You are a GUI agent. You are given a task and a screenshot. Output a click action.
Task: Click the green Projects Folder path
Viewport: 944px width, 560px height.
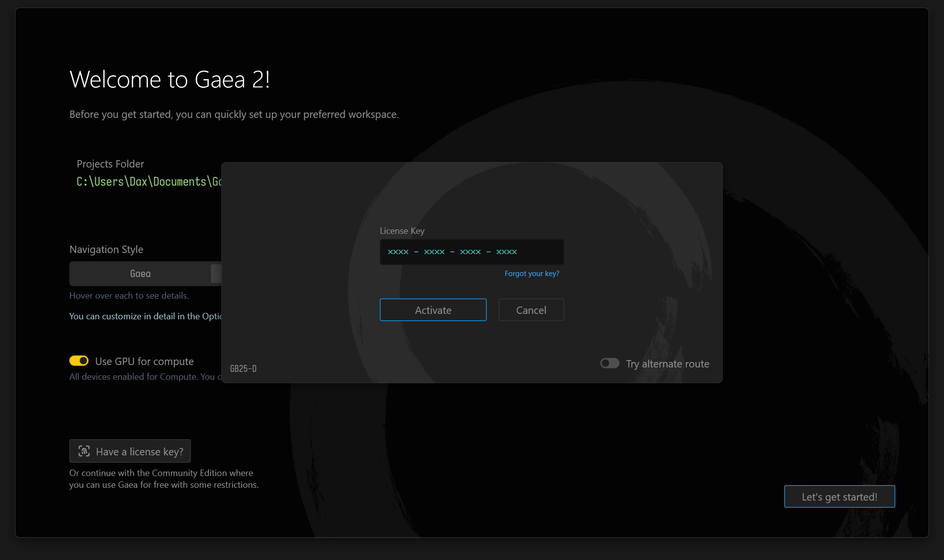tap(148, 182)
